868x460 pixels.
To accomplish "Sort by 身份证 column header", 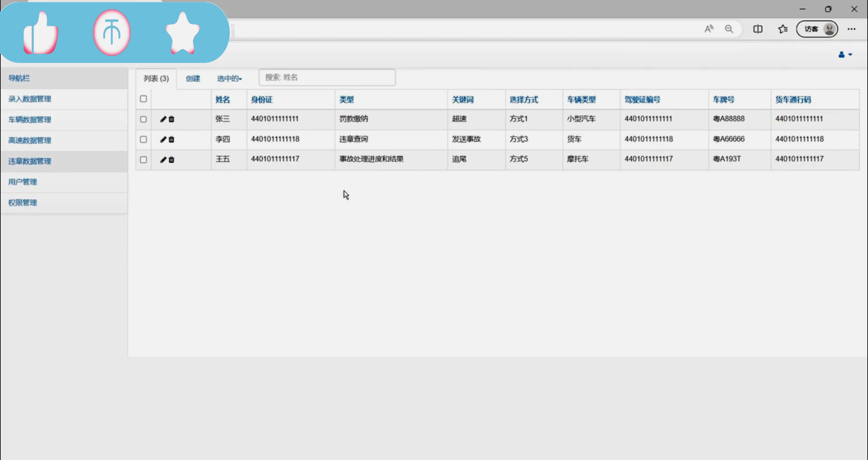I will 262,99.
